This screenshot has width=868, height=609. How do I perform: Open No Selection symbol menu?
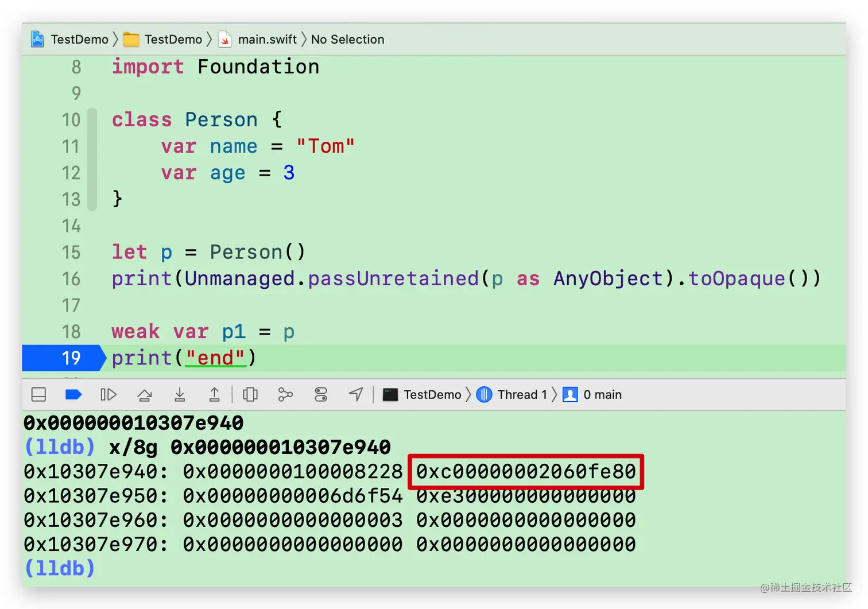347,39
